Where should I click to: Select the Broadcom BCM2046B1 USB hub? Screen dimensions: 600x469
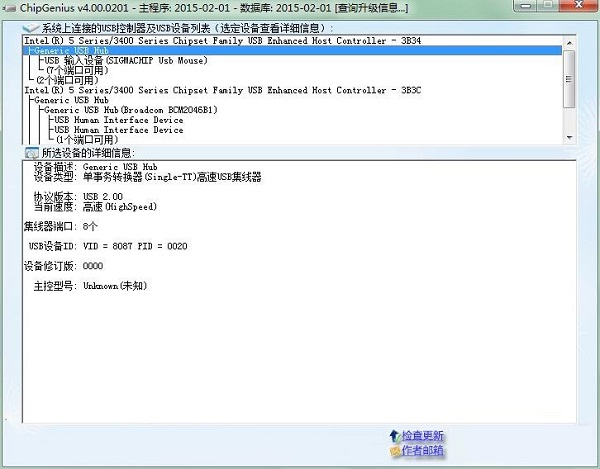[x=130, y=110]
